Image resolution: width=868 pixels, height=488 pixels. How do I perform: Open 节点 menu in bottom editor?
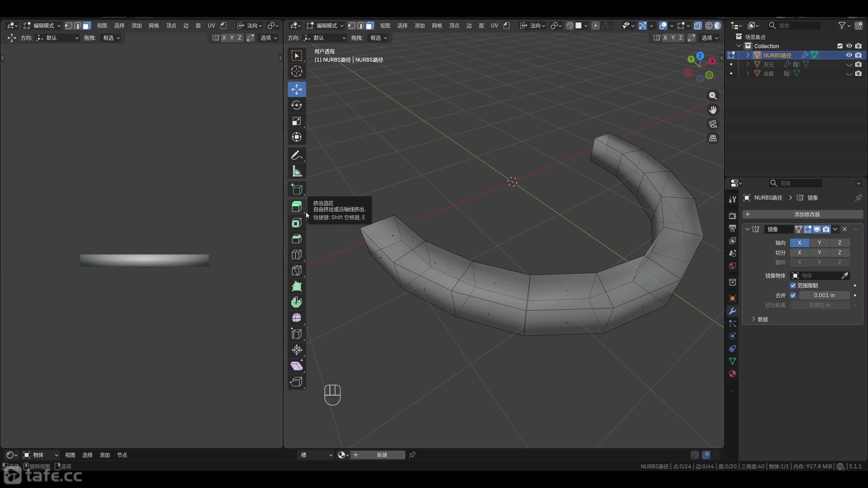click(x=122, y=455)
